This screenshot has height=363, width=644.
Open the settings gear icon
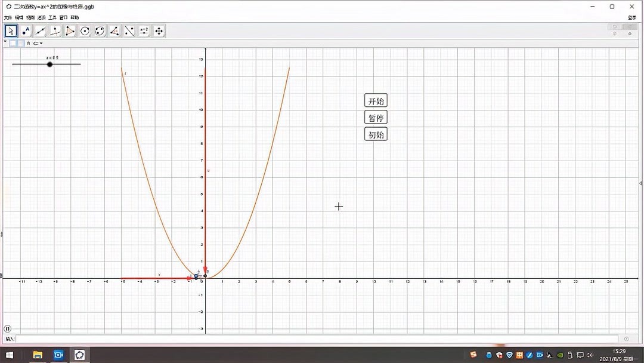coord(630,33)
